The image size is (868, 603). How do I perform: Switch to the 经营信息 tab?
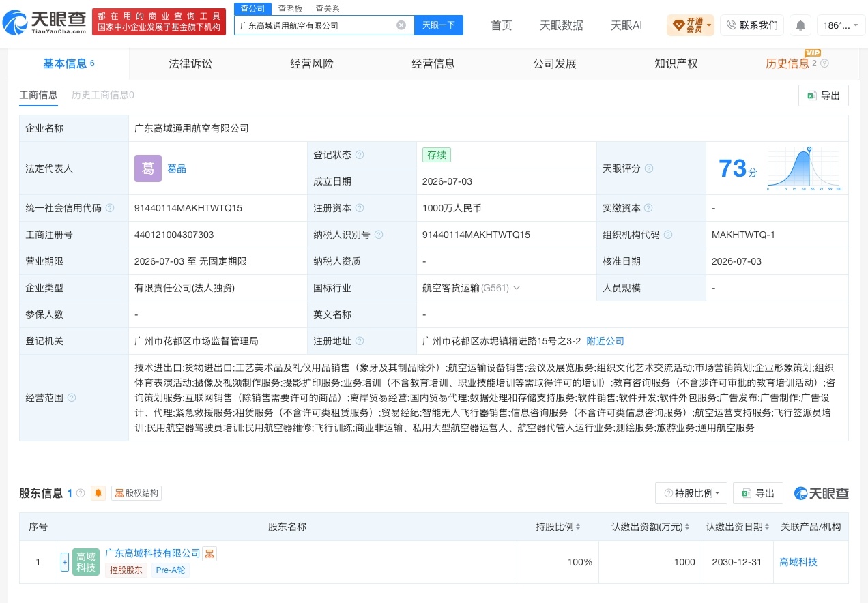click(x=433, y=63)
